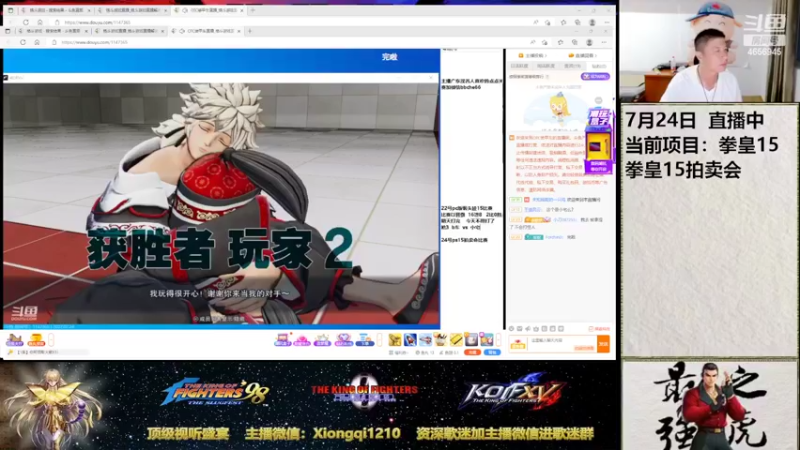Open the streamer contribution link at the chat panel top
Image resolution: width=800 pixels, height=450 pixels.
tap(533, 56)
